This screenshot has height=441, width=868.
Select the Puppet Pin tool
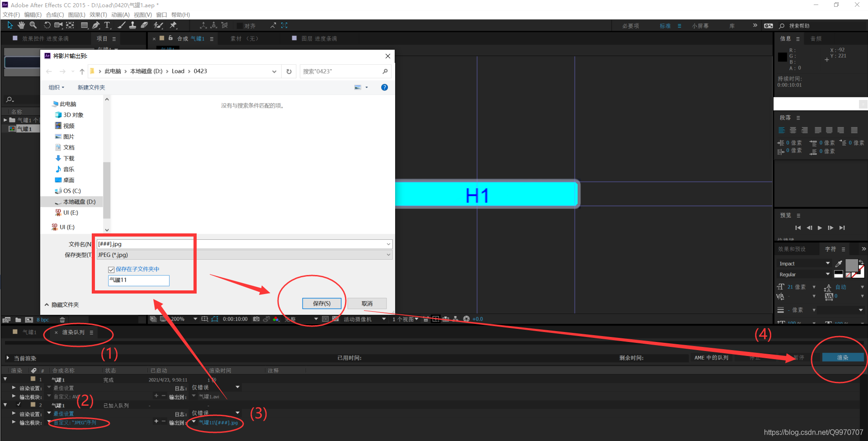coord(173,25)
